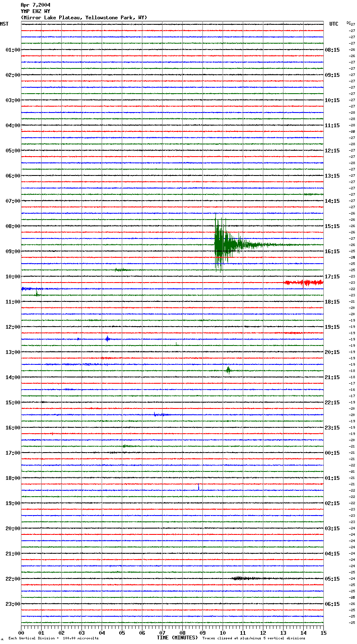
Task: Select the 23:00 MST time label
Action: coord(13,604)
